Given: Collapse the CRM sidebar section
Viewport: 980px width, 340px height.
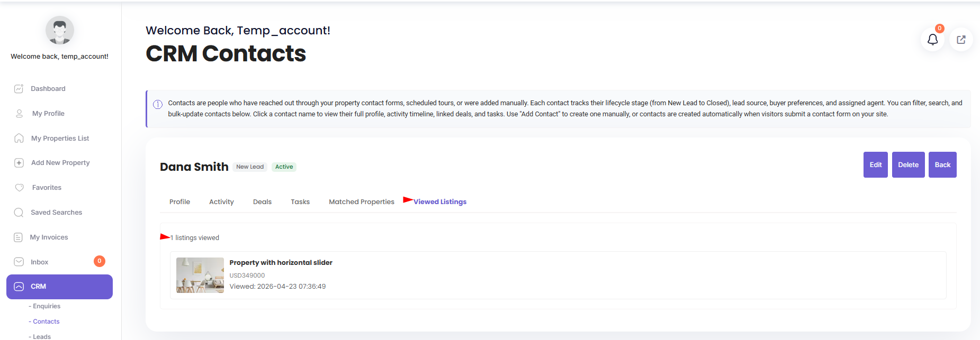Looking at the screenshot, I should [59, 287].
